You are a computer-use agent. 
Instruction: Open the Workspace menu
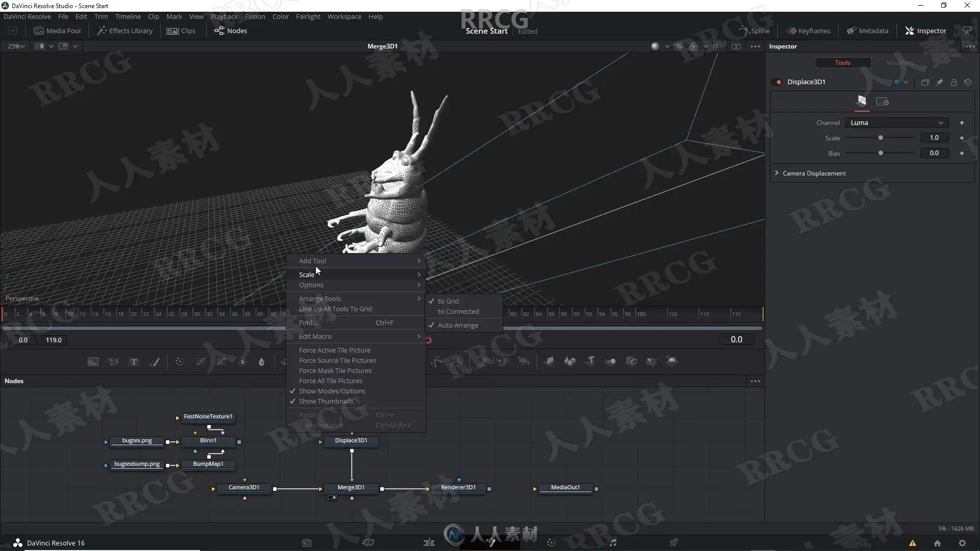pyautogui.click(x=344, y=17)
